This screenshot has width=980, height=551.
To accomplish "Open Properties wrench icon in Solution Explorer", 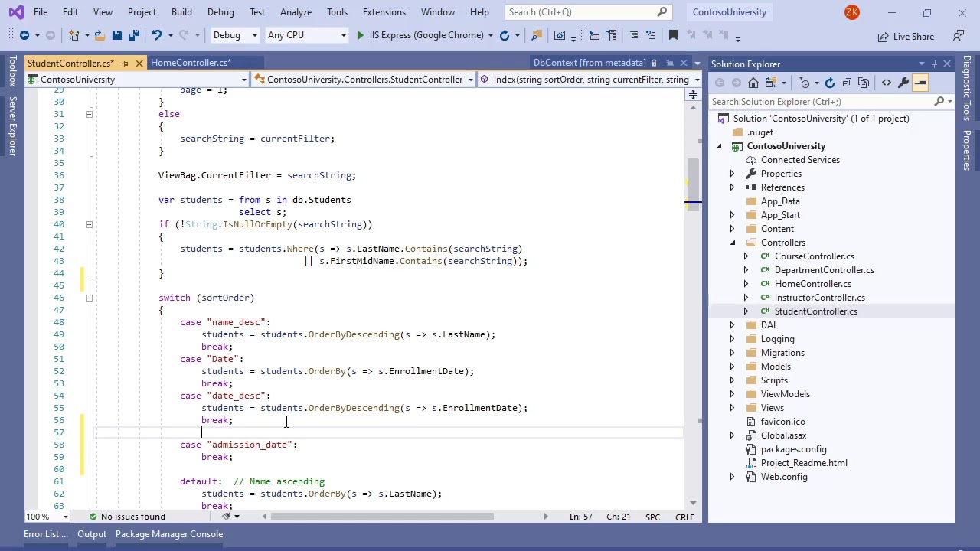I will tap(903, 83).
